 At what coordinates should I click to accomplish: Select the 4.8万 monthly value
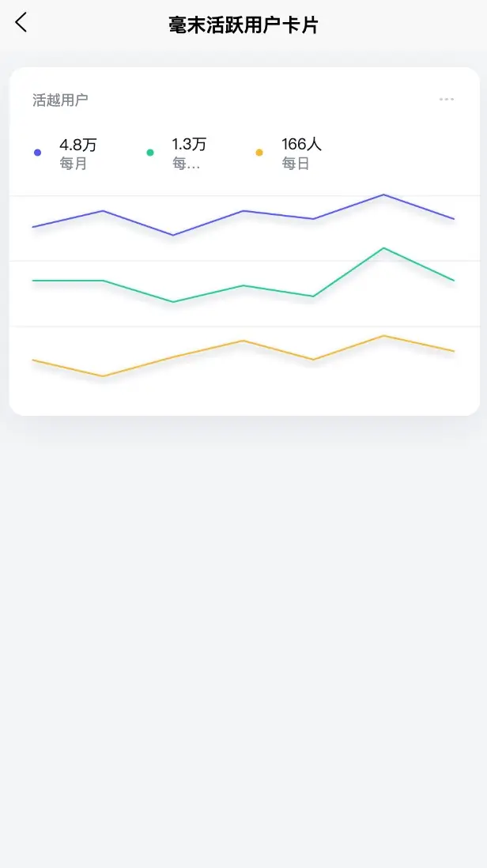[x=78, y=145]
